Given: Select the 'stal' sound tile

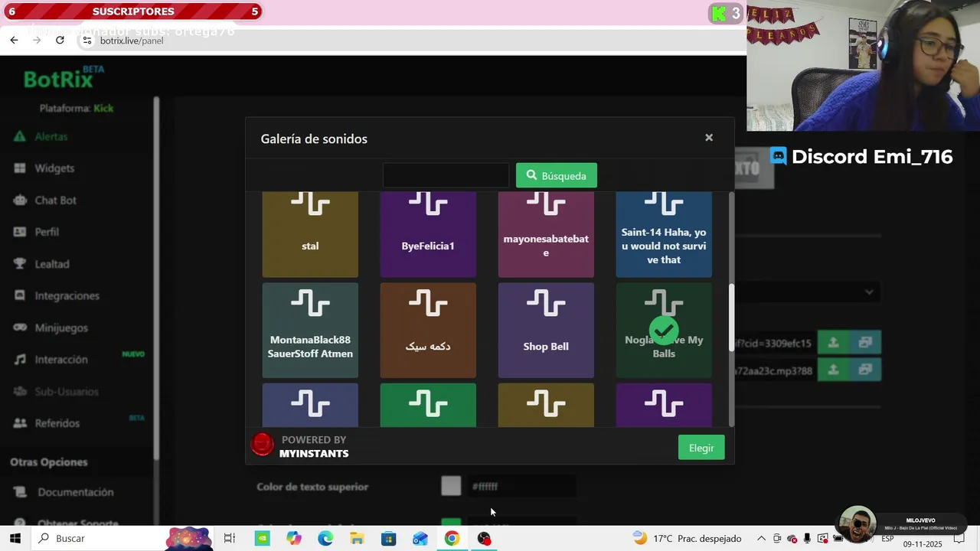Looking at the screenshot, I should 310,234.
